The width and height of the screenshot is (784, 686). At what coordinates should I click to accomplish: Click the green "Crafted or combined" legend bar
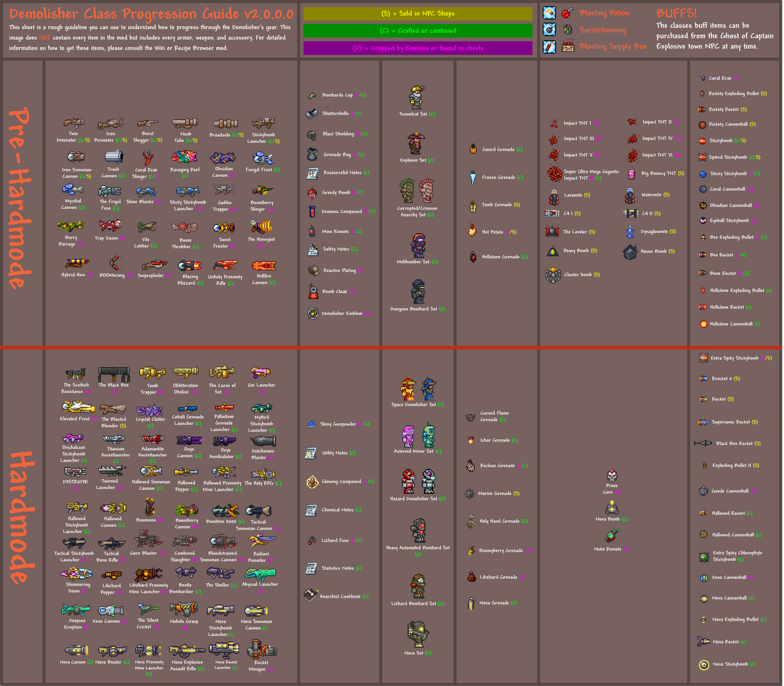tap(418, 31)
